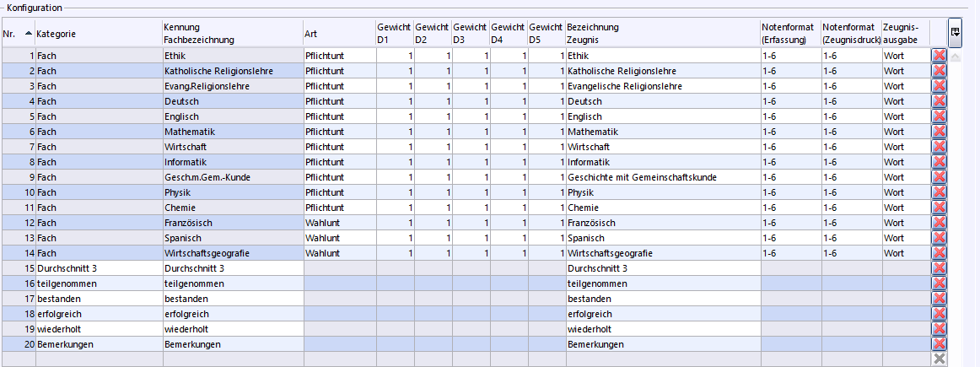Delete the Physik row
Screen dimensions: 980x367
tap(938, 192)
